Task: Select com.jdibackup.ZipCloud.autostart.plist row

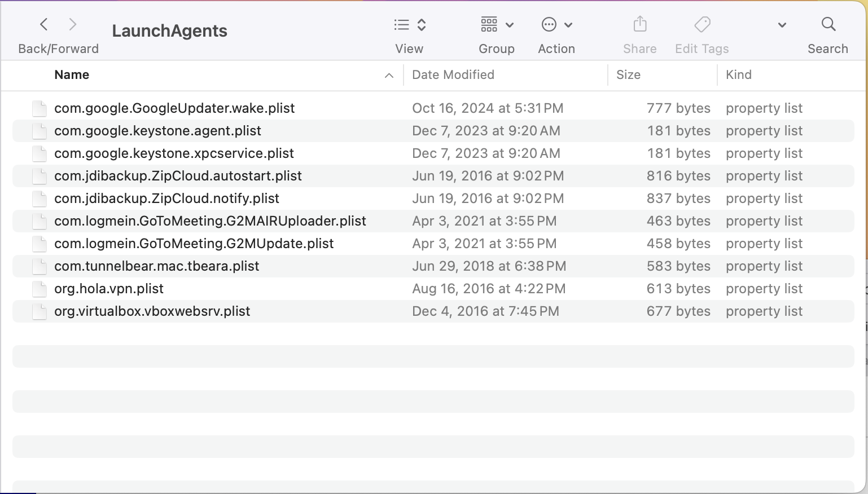Action: click(x=178, y=176)
